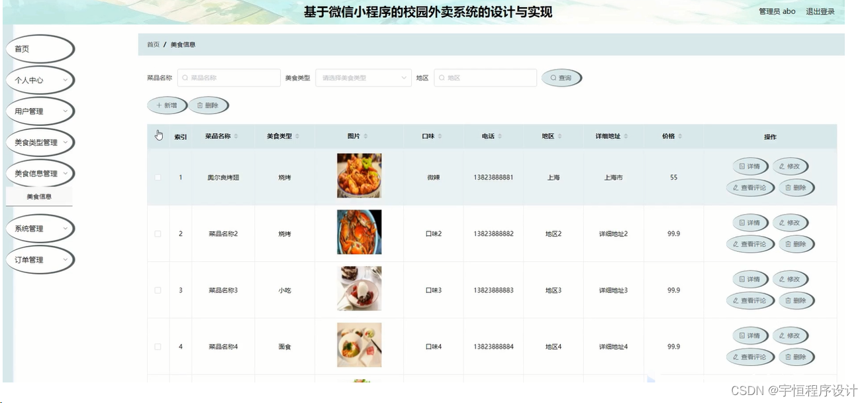
Task: Click the 奥尔良烤翅 food image thumbnail
Action: (359, 175)
